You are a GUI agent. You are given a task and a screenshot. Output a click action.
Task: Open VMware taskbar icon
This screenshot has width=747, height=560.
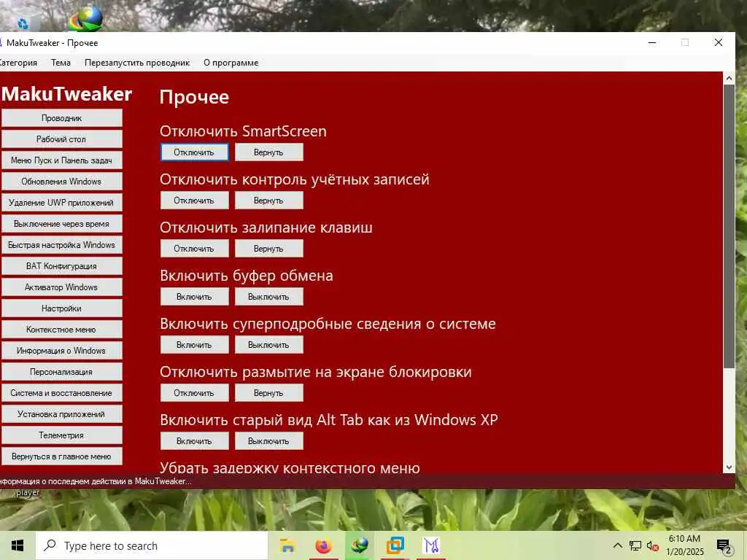coord(395,545)
